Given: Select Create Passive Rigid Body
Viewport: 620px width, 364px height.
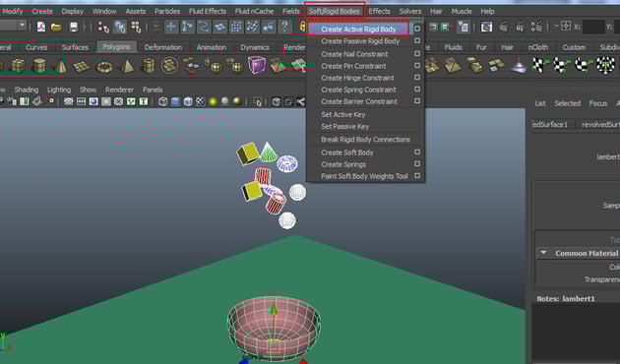Looking at the screenshot, I should [x=360, y=41].
